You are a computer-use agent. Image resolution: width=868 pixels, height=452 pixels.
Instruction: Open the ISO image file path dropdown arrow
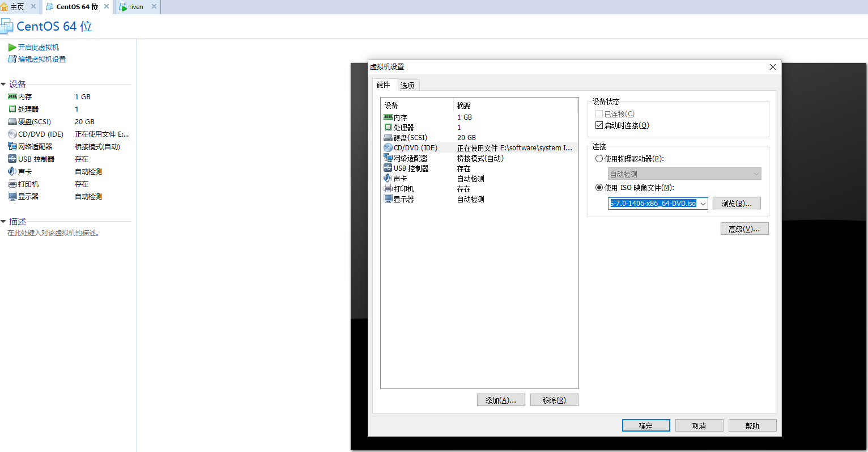703,204
